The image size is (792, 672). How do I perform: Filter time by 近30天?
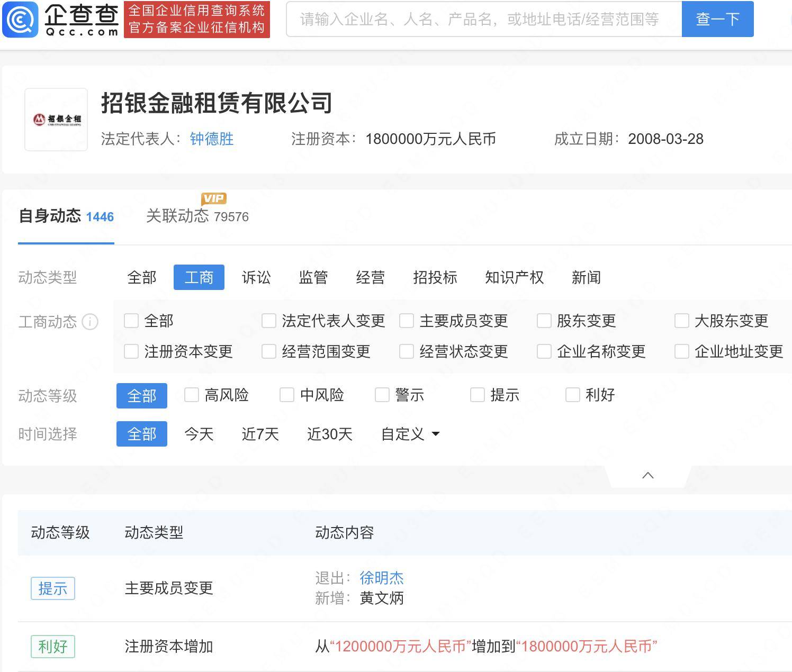(330, 434)
